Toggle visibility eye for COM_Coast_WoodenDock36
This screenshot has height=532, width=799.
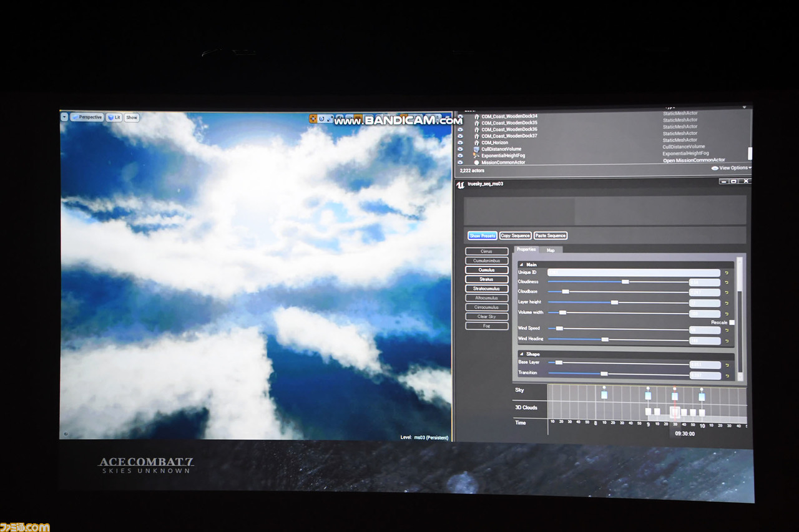click(x=461, y=130)
